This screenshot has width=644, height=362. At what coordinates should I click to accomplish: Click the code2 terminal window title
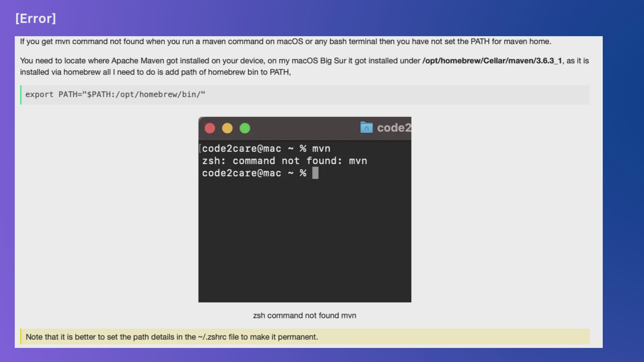394,128
